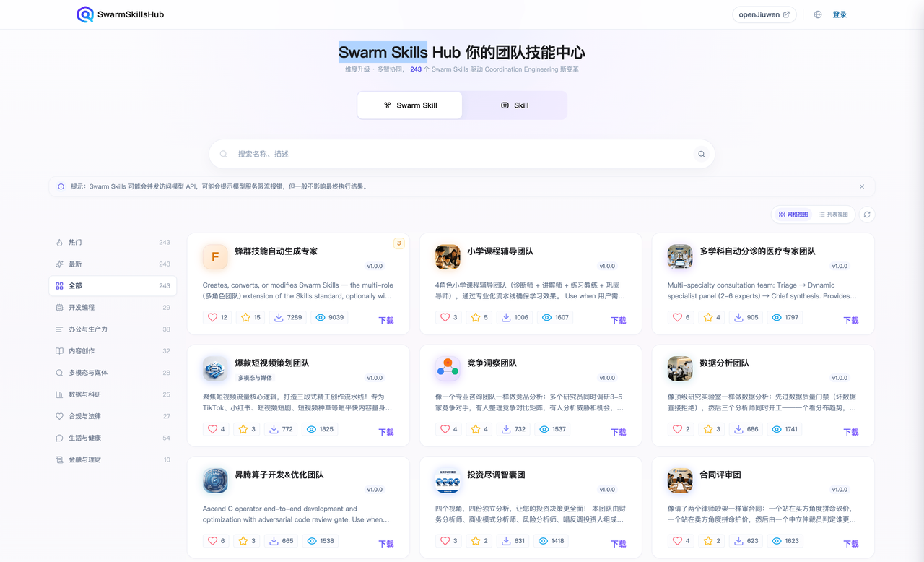Open the language globe icon

(818, 14)
